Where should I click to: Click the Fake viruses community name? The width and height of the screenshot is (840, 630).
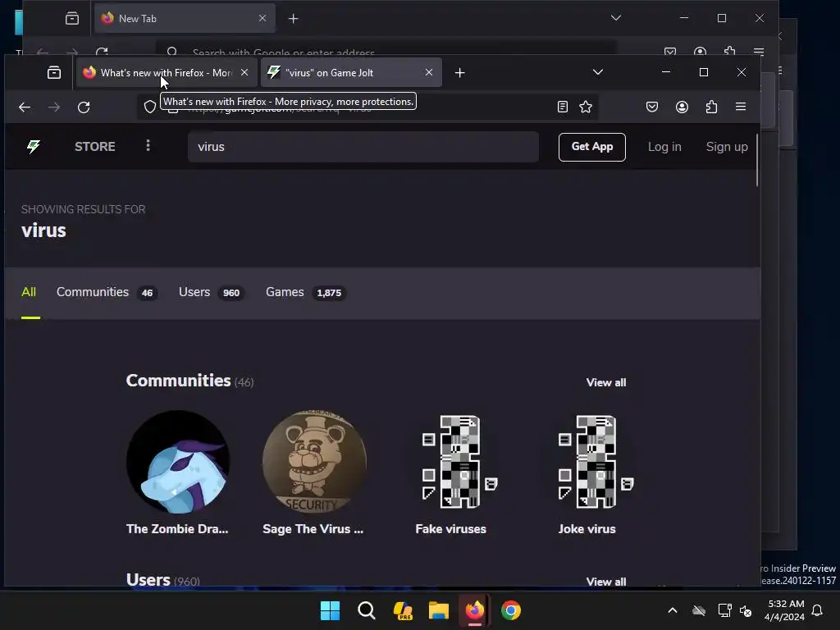tap(450, 529)
